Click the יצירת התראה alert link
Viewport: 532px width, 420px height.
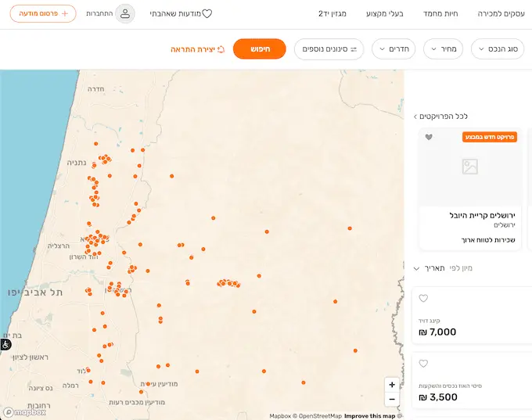(x=197, y=49)
